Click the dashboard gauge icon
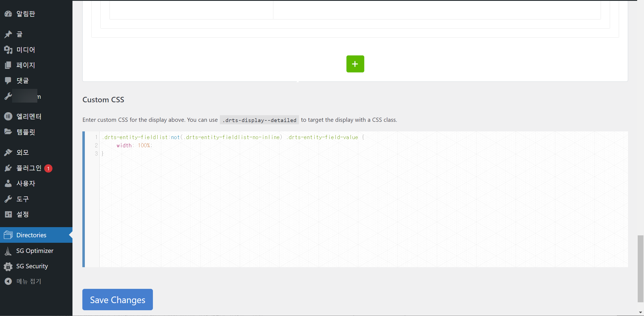644x316 pixels. (x=8, y=14)
